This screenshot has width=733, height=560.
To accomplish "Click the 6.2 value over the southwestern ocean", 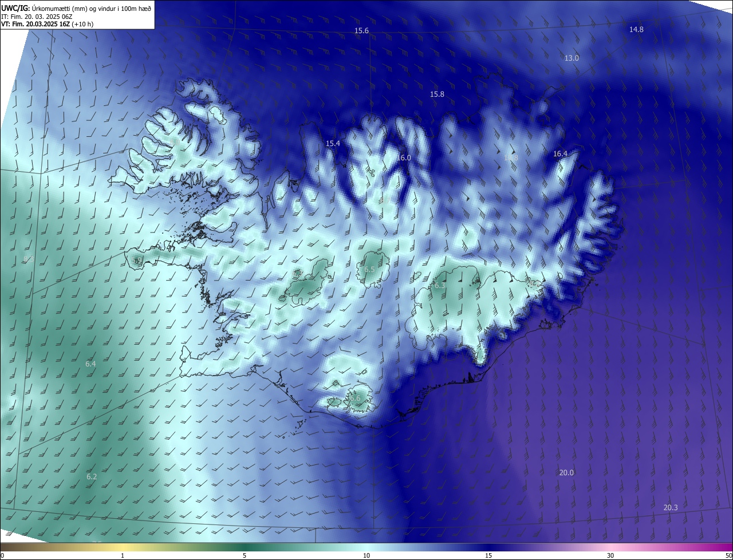I will 92,477.
